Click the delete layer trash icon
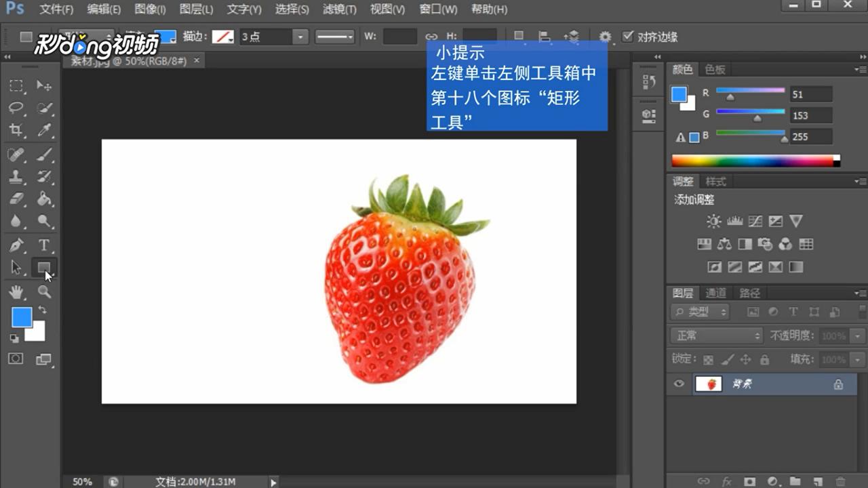 842,481
